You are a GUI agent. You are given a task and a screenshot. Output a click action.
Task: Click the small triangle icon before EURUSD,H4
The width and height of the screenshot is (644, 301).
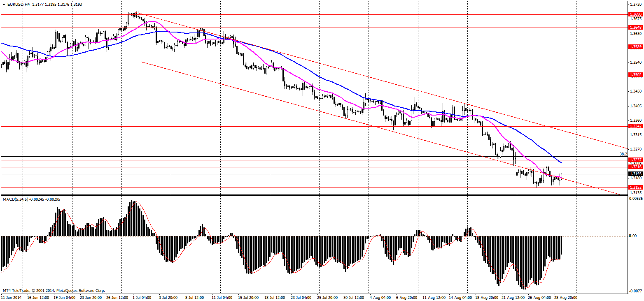4,4
